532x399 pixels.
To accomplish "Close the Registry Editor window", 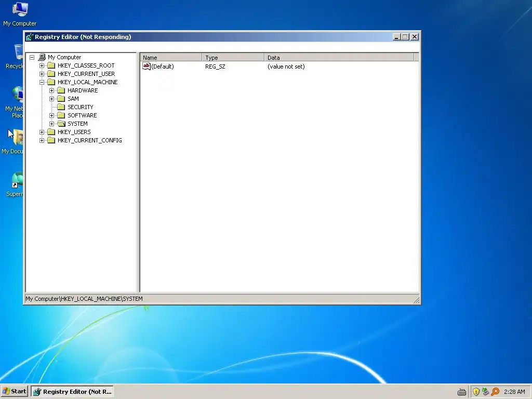I will tap(415, 37).
